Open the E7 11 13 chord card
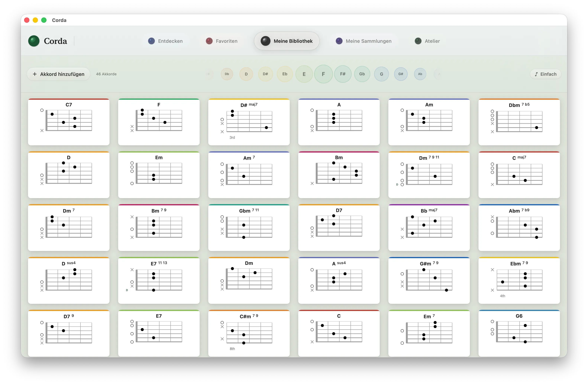 pyautogui.click(x=159, y=281)
